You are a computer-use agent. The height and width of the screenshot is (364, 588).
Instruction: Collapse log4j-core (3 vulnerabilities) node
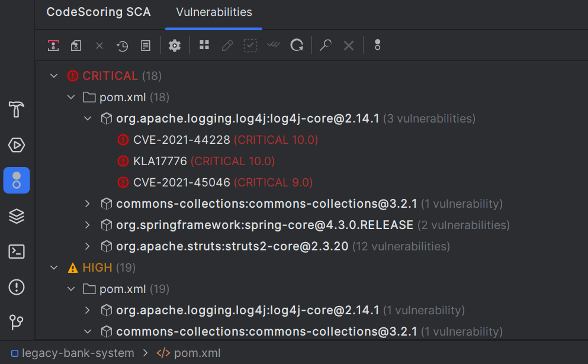pos(88,118)
